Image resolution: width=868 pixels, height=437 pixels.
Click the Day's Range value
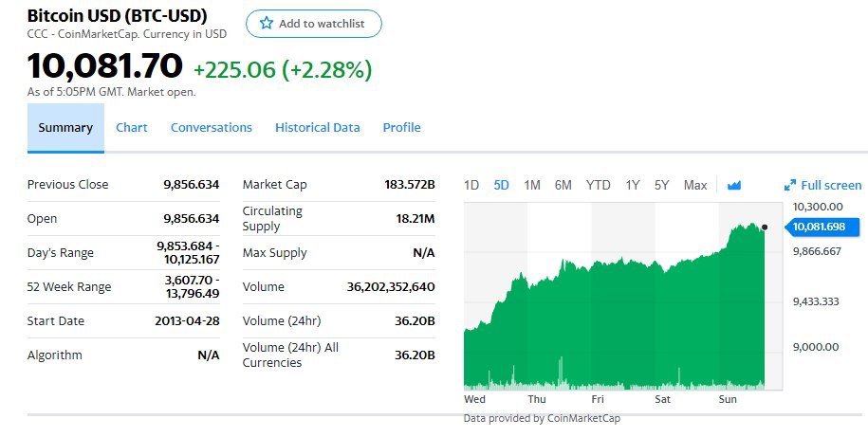(188, 253)
